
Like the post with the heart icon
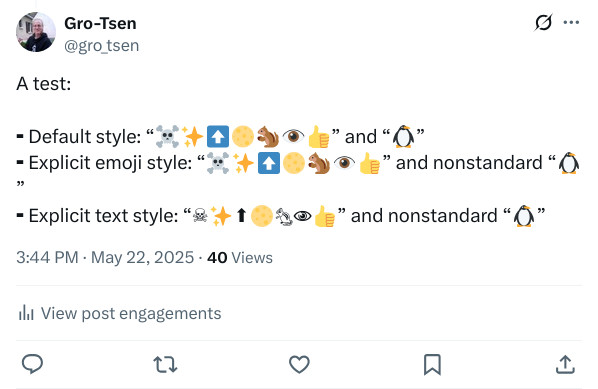pyautogui.click(x=299, y=364)
